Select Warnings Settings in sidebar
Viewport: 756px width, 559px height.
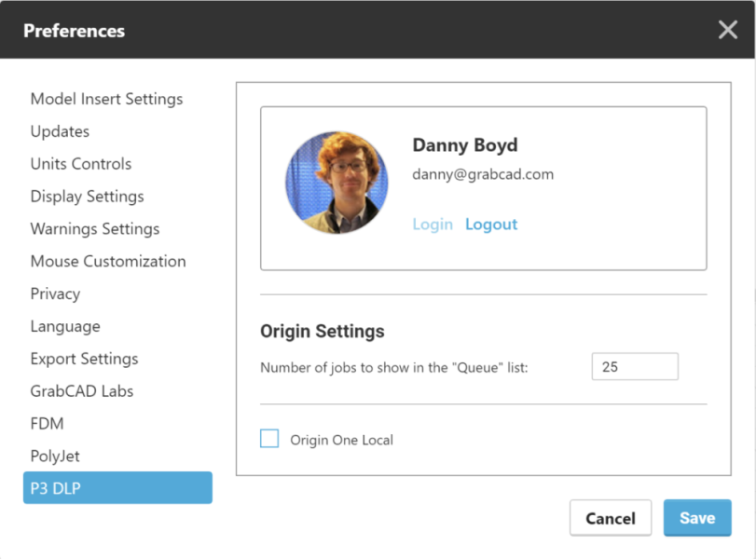tap(95, 228)
